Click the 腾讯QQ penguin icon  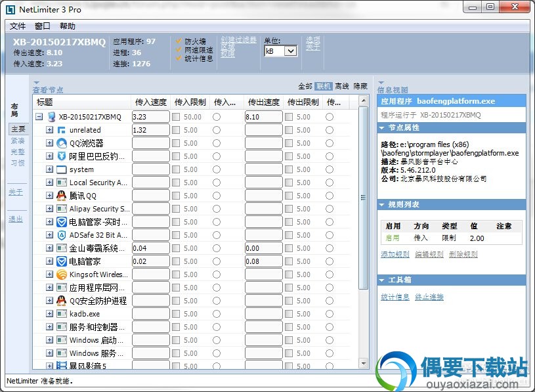coord(62,196)
